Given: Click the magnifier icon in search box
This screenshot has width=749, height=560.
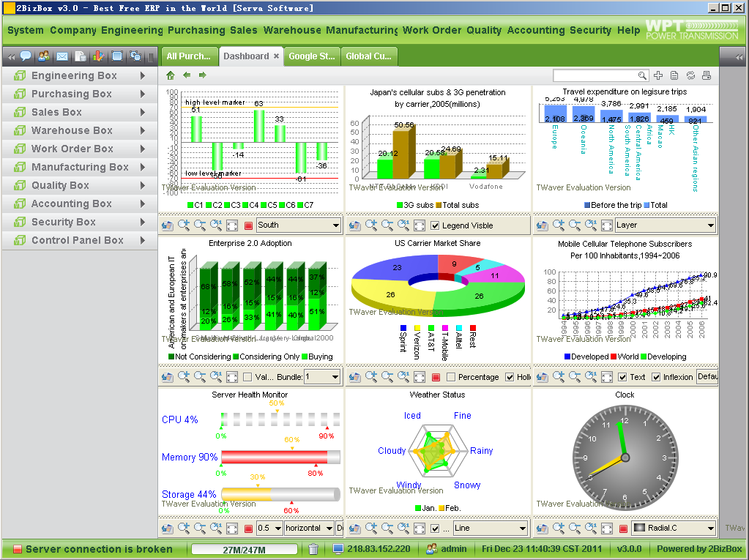Looking at the screenshot, I should point(642,75).
